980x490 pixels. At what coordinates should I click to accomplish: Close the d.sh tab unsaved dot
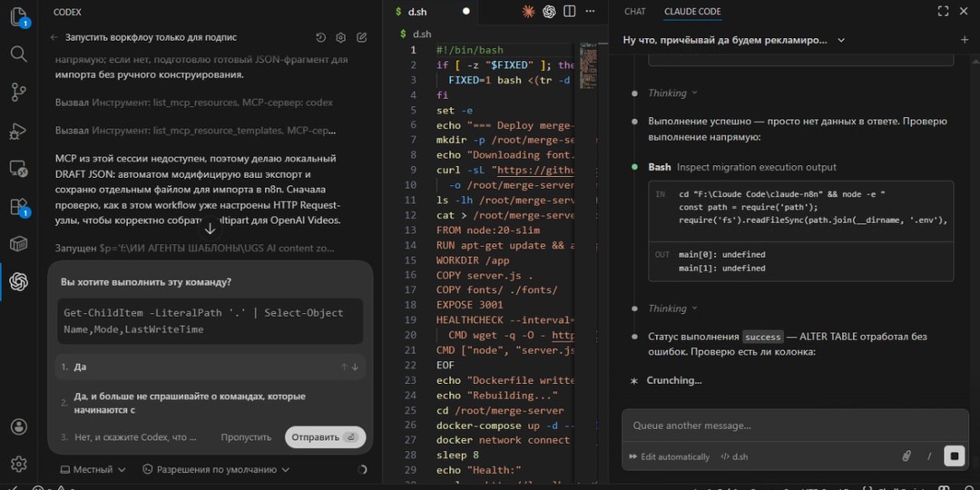click(465, 11)
